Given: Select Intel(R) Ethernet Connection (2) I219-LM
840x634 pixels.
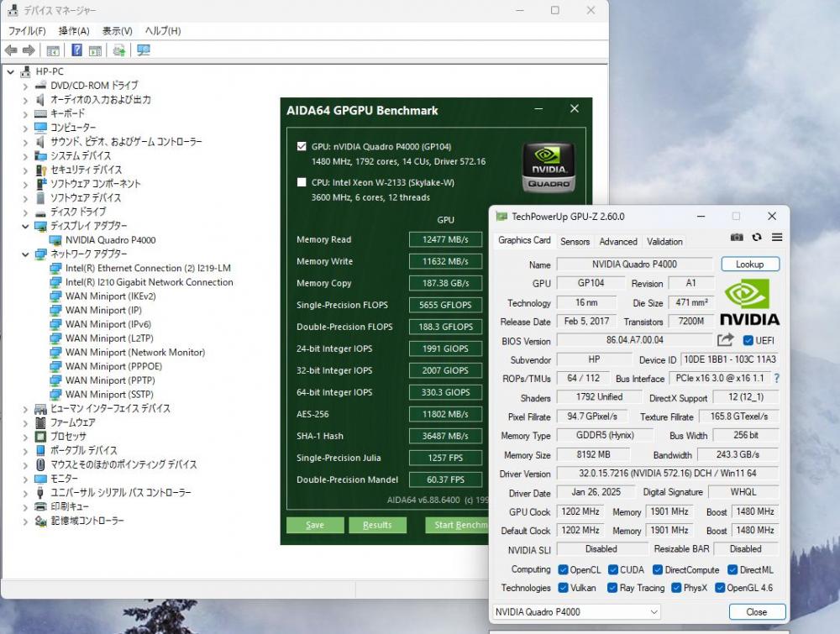Looking at the screenshot, I should (148, 268).
